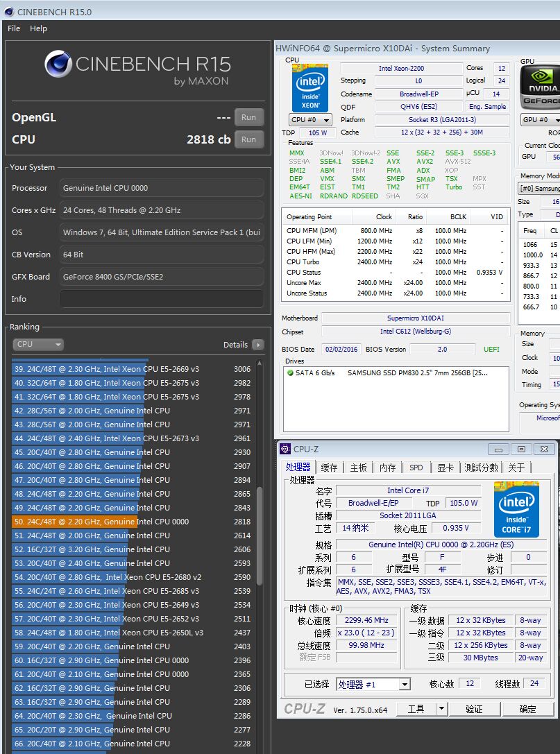This screenshot has width=560, height=754.
Task: Open the CPU ranking filter dropdown
Action: coord(37,345)
